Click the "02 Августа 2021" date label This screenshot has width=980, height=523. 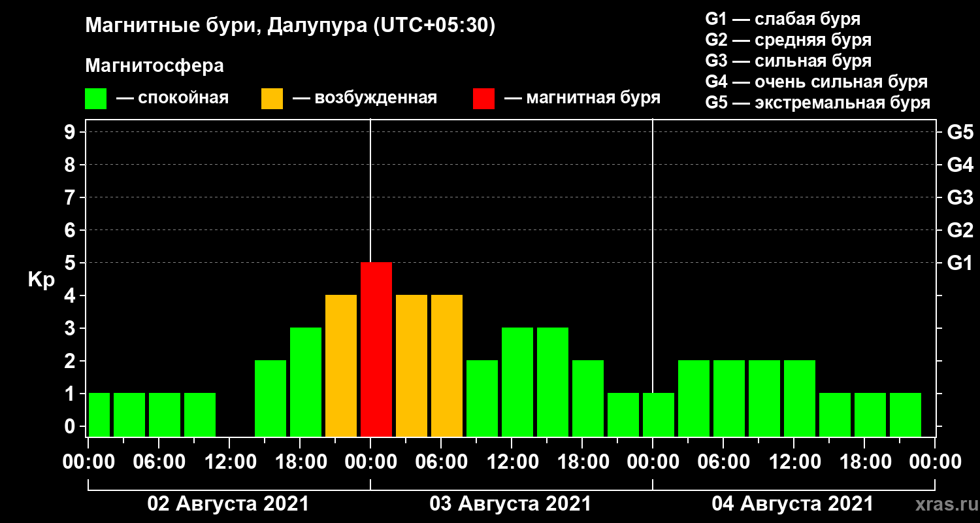tap(228, 504)
